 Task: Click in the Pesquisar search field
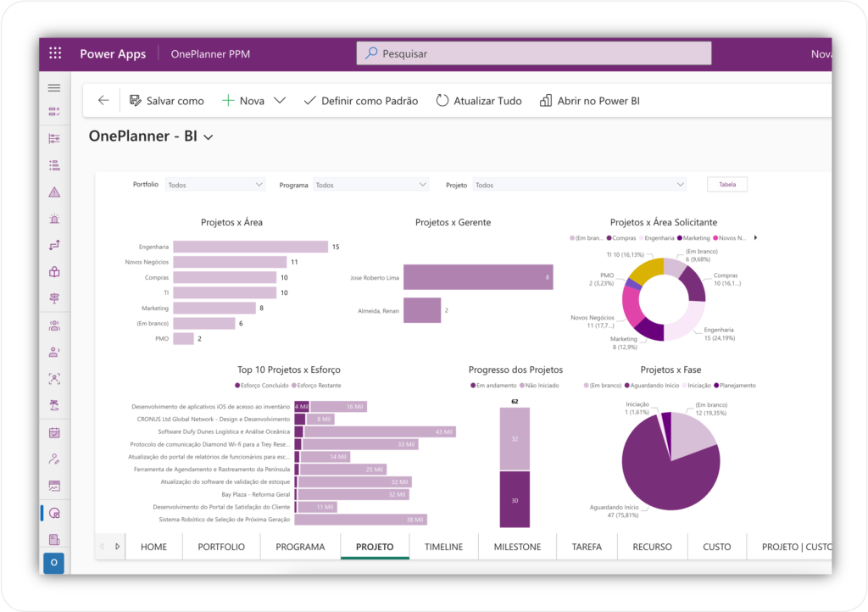pyautogui.click(x=534, y=53)
